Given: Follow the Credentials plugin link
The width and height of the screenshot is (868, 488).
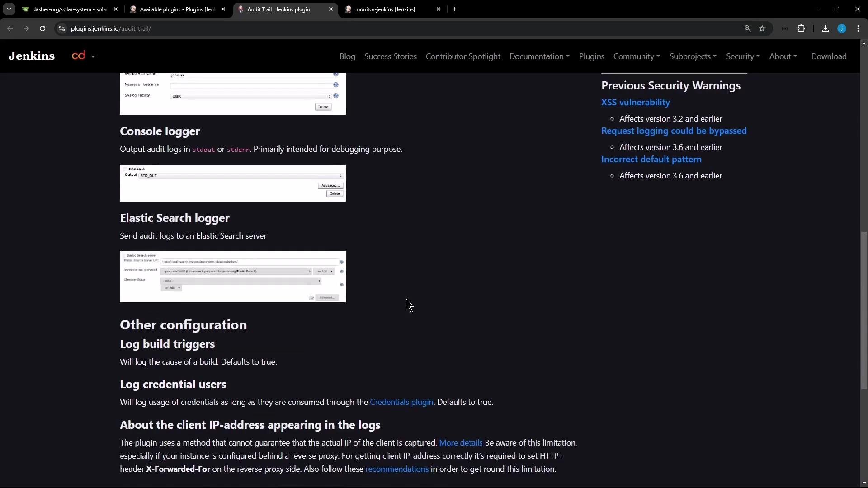Looking at the screenshot, I should point(401,402).
